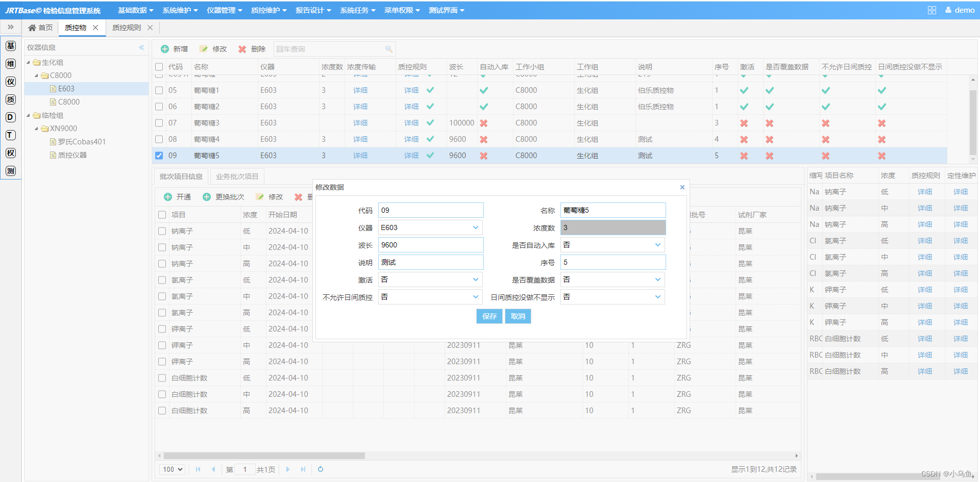Select 罗氏Cobas401 in tree
This screenshot has width=980, height=482.
[81, 142]
